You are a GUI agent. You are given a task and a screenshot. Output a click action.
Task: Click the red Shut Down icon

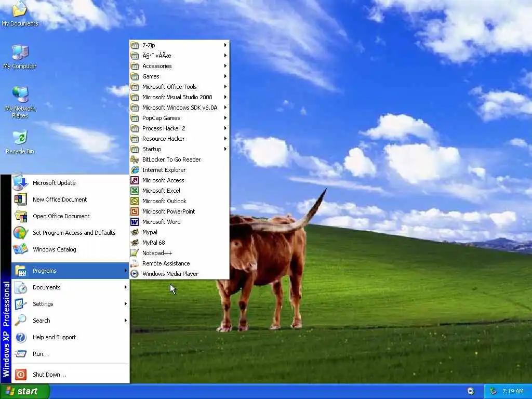click(20, 374)
